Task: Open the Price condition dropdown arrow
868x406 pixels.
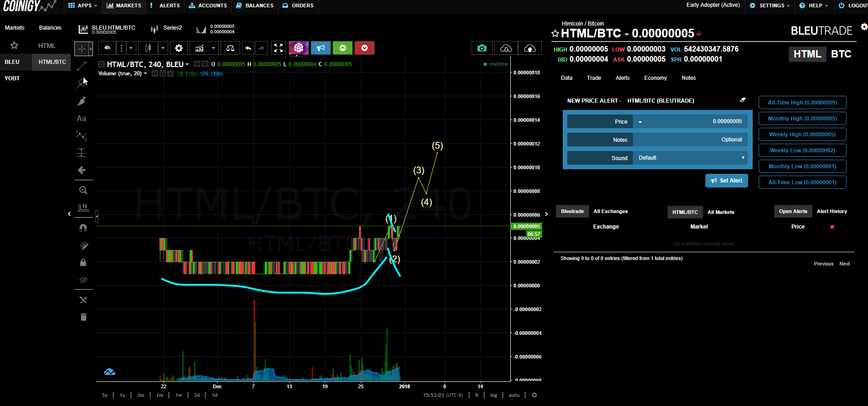Action: tap(640, 122)
